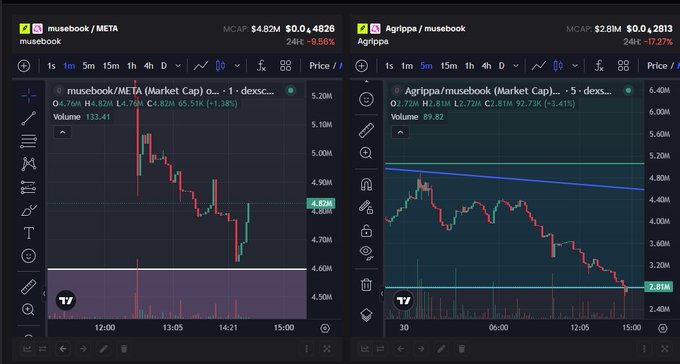680x364 pixels.
Task: Open layout grid in Agrippa chart toolbar
Action: tap(623, 66)
